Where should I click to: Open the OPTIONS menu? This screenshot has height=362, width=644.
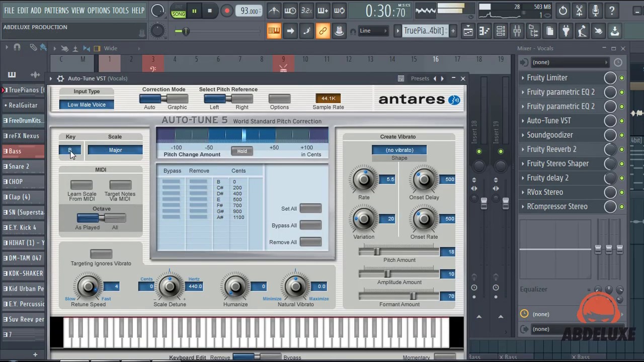click(x=99, y=11)
